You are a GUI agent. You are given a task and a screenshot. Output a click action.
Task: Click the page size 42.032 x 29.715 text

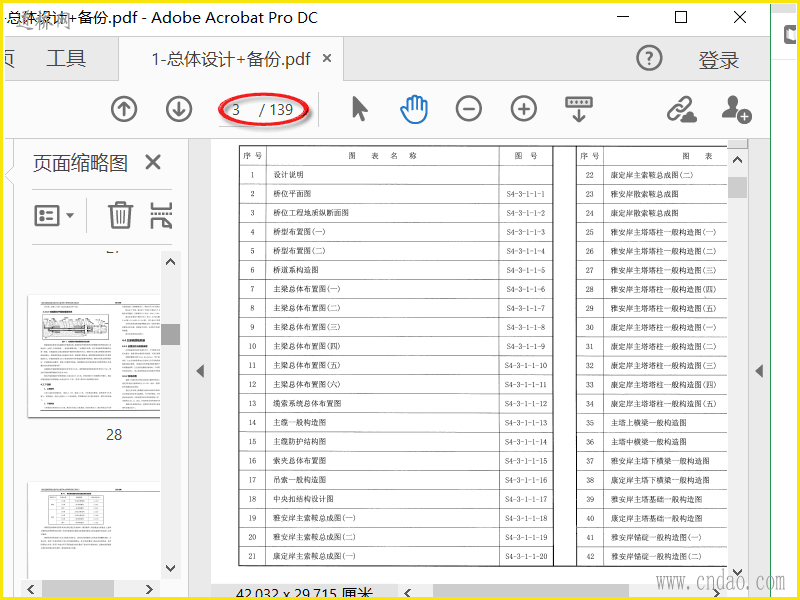click(304, 594)
